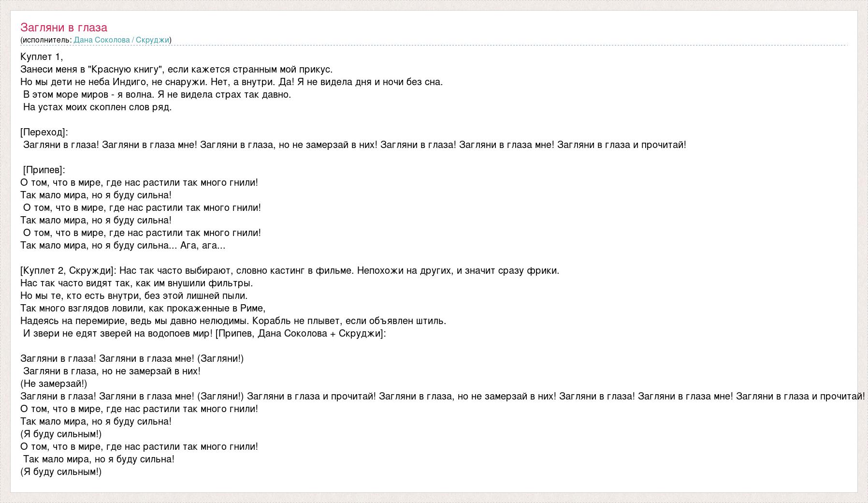Click the line "без этой лишней пыли"

click(x=134, y=296)
